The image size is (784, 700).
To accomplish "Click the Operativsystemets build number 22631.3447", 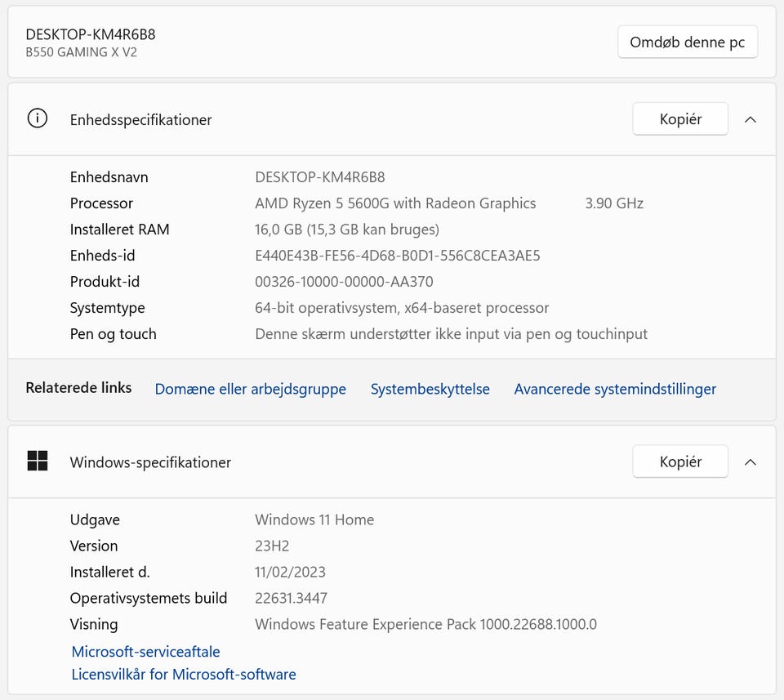I will click(291, 598).
